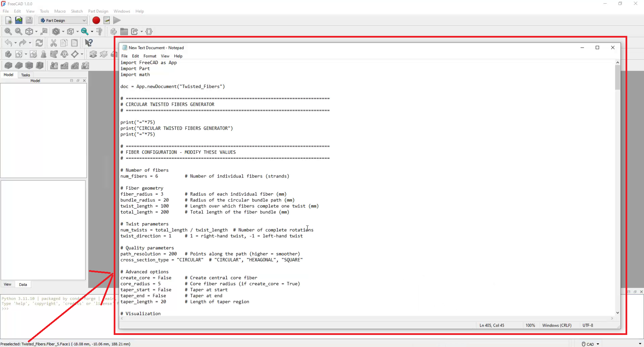Toggle floating of the Model panel

tap(78, 81)
